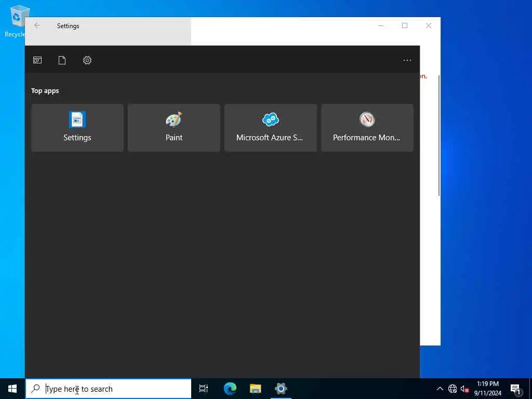
Task: Click the taskbar search magnifier icon
Action: tap(35, 389)
